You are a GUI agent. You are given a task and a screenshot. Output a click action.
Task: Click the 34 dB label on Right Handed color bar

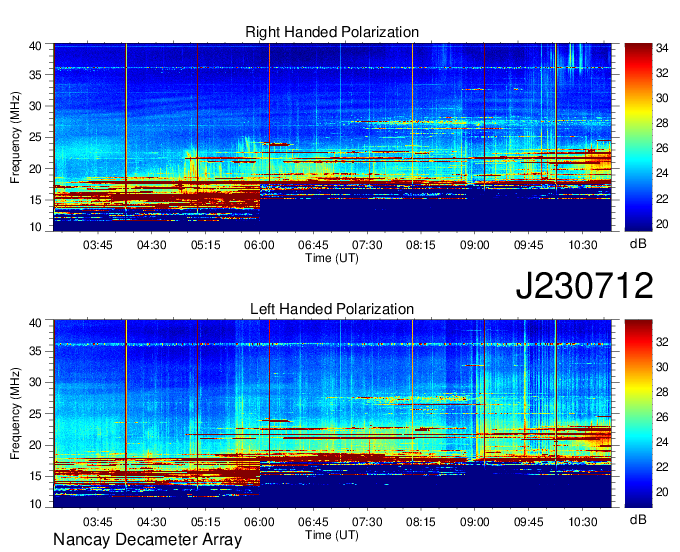[x=662, y=48]
